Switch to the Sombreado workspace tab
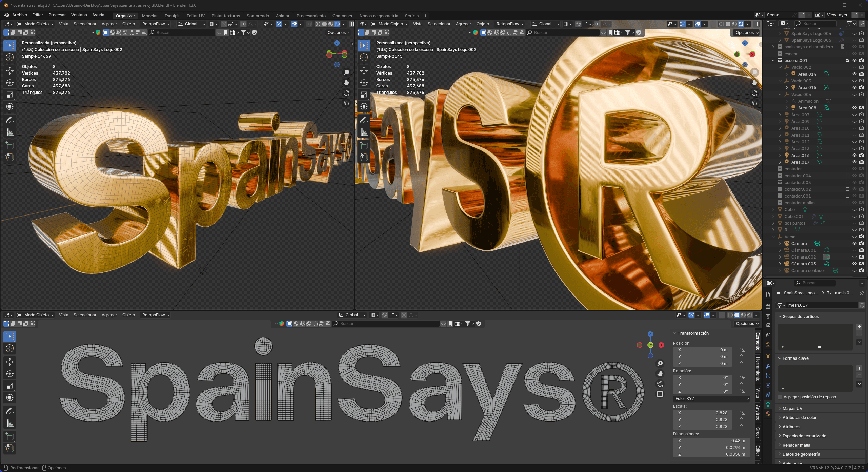Image resolution: width=868 pixels, height=472 pixels. [x=258, y=16]
